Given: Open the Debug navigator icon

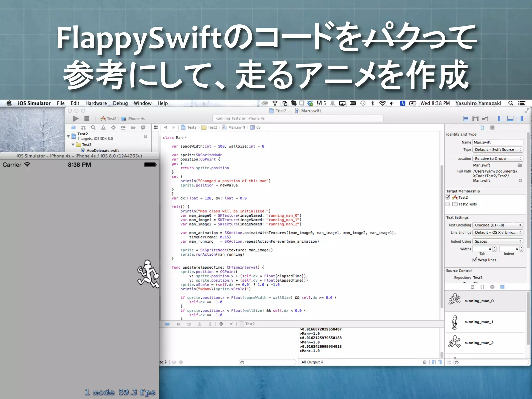Looking at the screenshot, I should (123, 128).
